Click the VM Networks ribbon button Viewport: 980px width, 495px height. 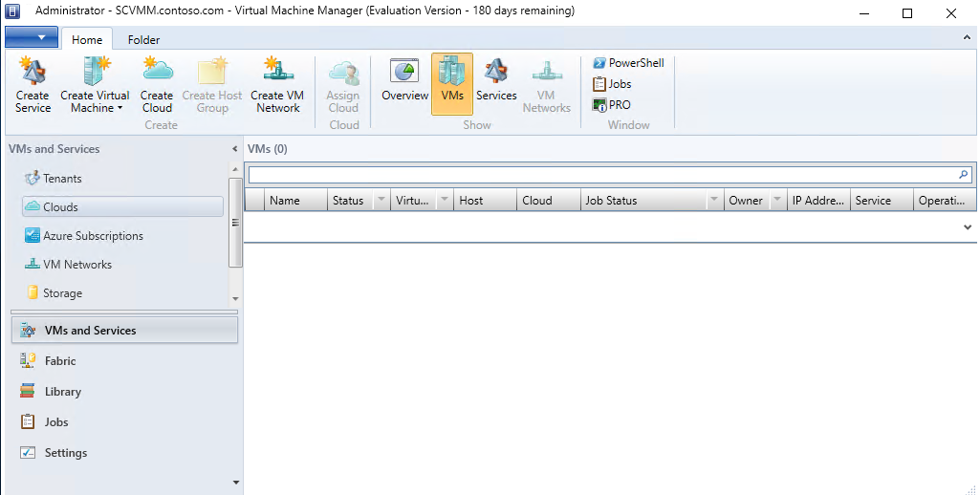point(546,85)
